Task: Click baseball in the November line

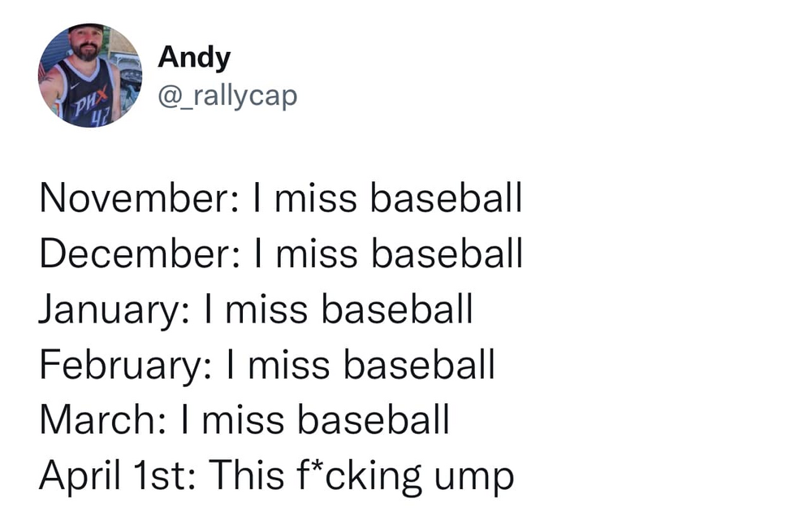Action: (x=446, y=198)
